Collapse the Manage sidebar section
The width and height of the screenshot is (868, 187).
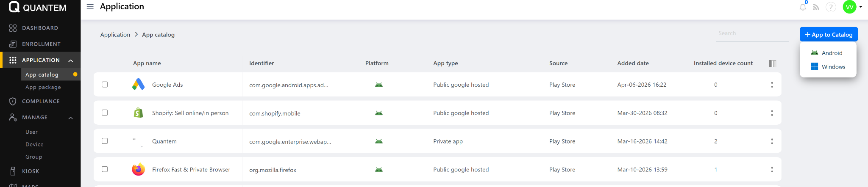(71, 118)
